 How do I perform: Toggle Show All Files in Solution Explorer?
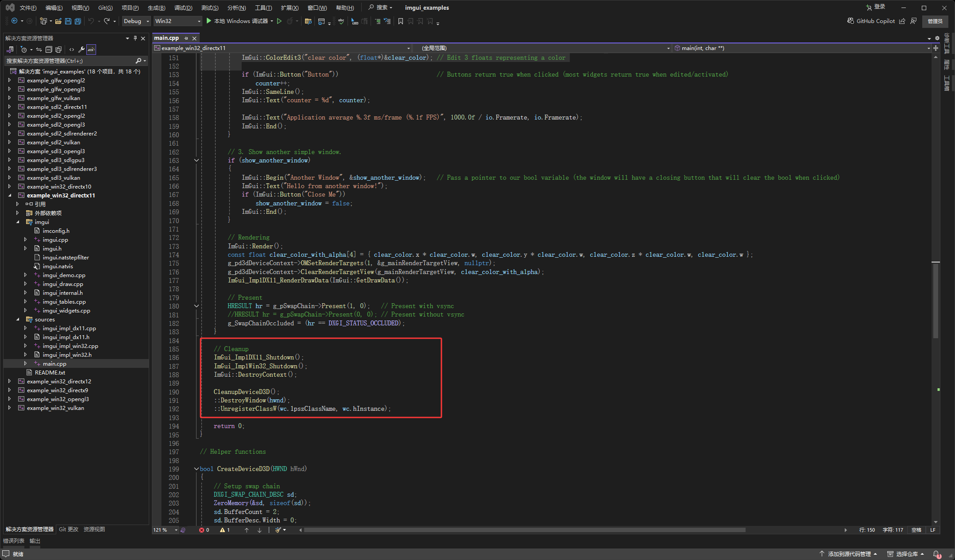click(x=58, y=50)
